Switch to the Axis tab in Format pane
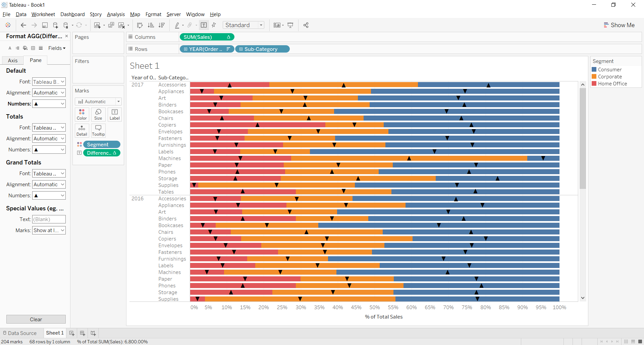 pos(12,60)
